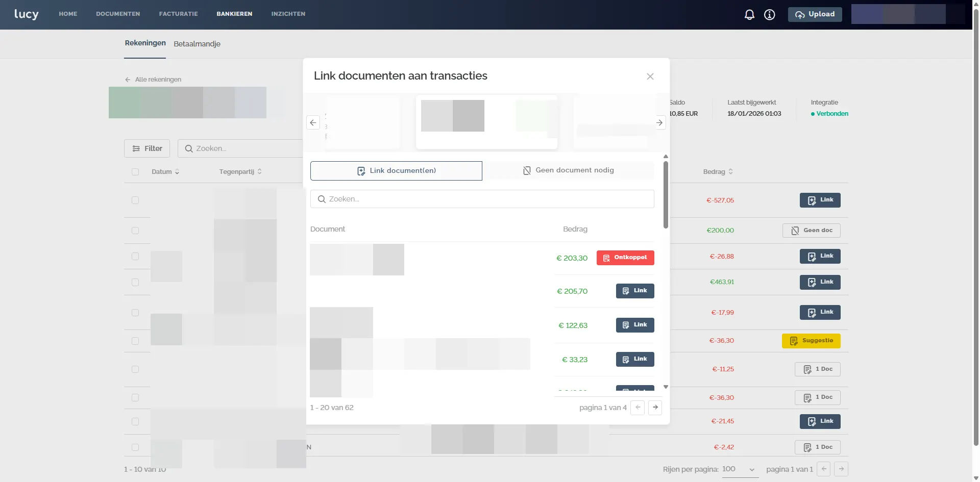Open the info circle icon in header
This screenshot has width=980, height=482.
point(770,15)
